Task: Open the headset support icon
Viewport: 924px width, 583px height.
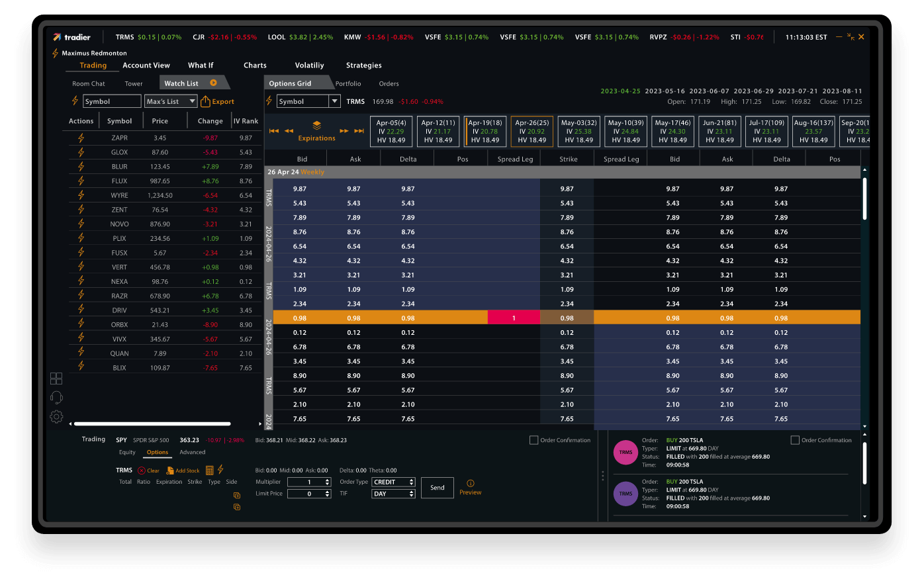Action: click(x=56, y=397)
